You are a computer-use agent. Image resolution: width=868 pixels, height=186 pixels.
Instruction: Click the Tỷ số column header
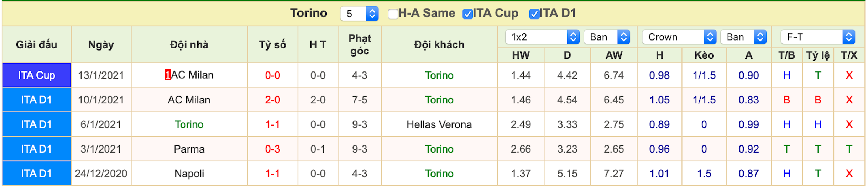[272, 44]
